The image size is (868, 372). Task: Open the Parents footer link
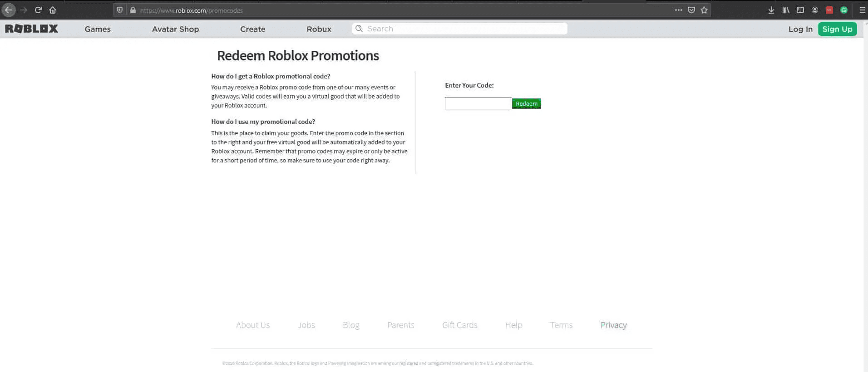[x=401, y=325]
